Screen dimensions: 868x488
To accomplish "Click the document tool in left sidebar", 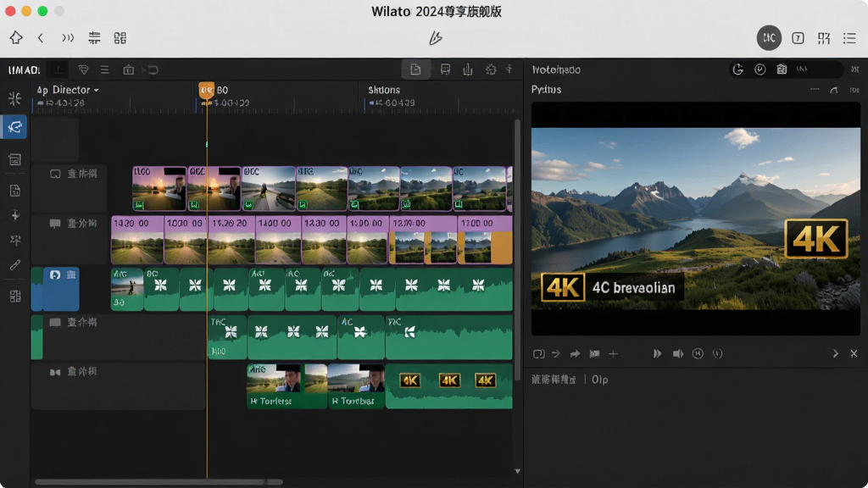I will tap(15, 191).
